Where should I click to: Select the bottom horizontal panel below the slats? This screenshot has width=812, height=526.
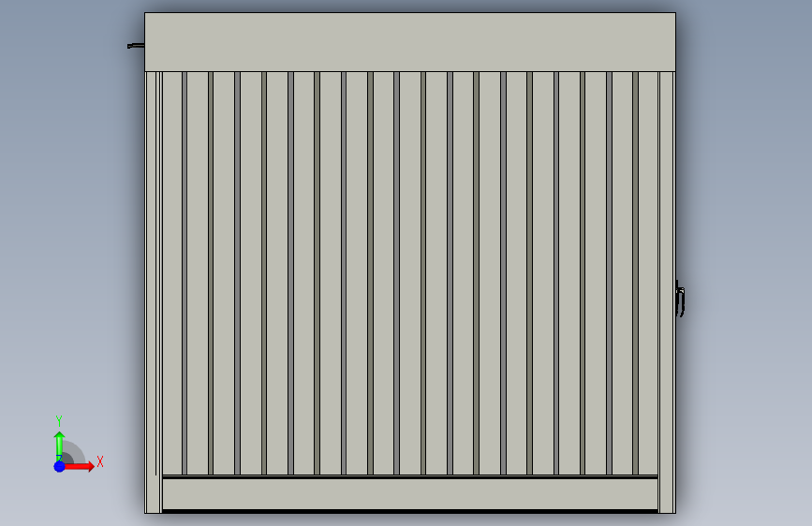tap(410, 494)
